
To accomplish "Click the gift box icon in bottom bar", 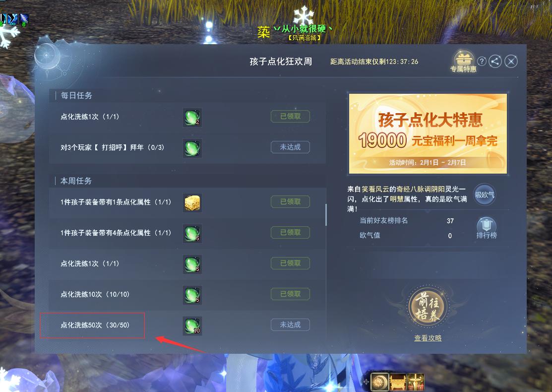I will pos(416,382).
